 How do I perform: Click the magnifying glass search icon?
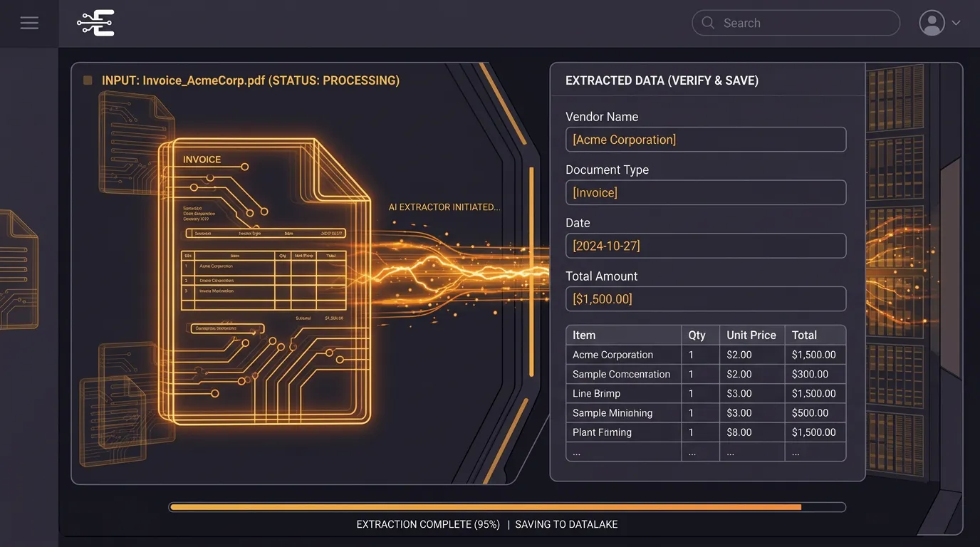tap(707, 23)
